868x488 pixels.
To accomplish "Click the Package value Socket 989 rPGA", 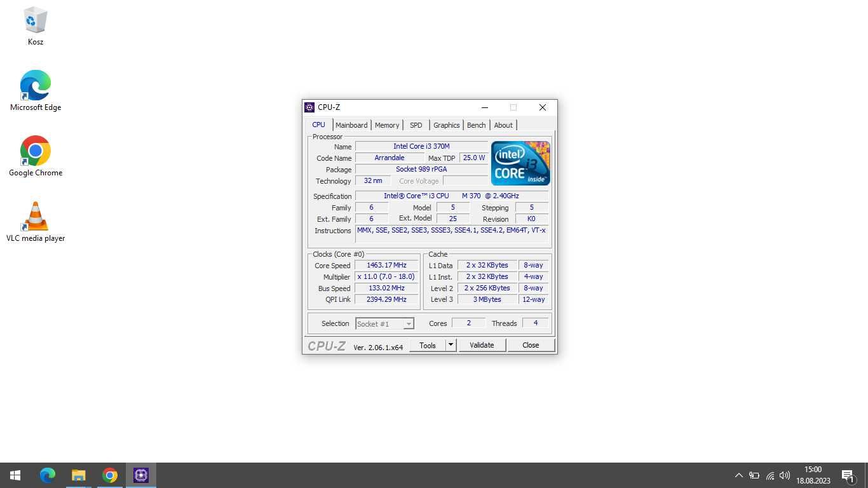I will (x=421, y=169).
